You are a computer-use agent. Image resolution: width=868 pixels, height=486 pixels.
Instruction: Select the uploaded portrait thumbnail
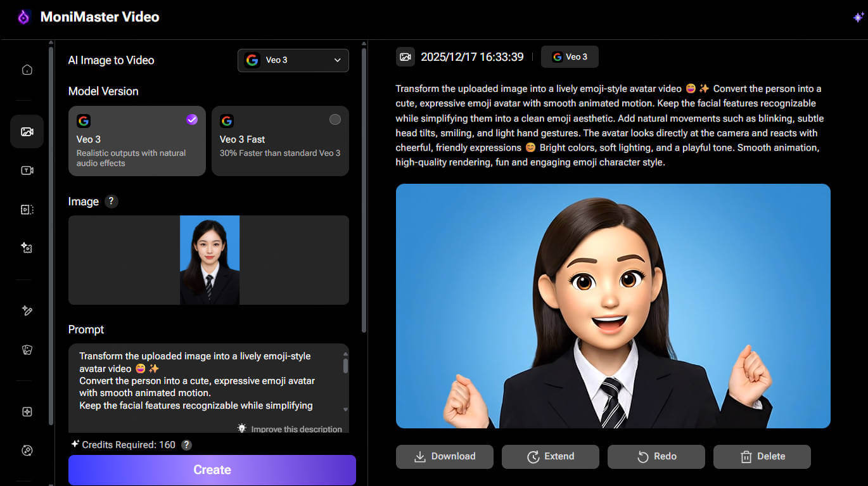[x=209, y=260]
